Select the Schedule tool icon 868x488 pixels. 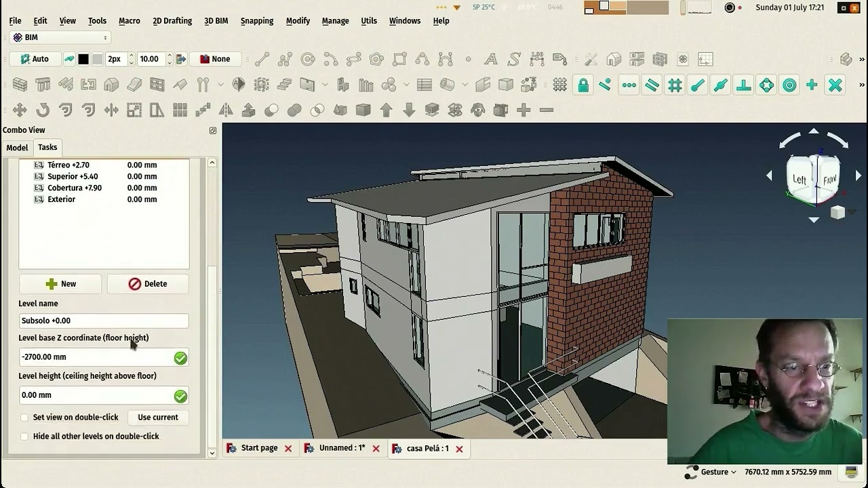pyautogui.click(x=425, y=85)
